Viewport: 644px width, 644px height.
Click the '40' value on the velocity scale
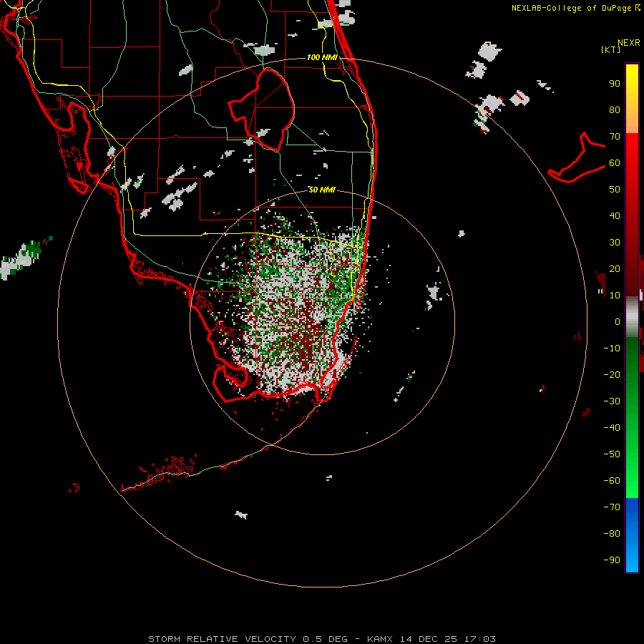(615, 215)
